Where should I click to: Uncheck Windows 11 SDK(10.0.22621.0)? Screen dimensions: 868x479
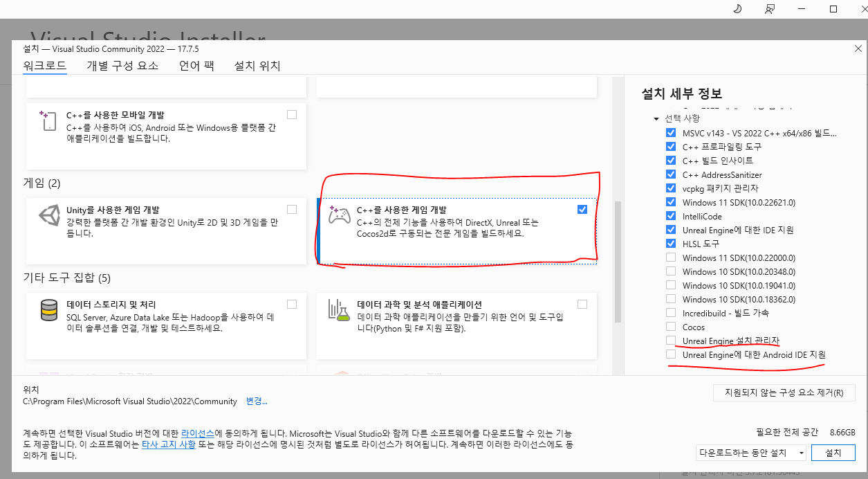click(x=670, y=201)
